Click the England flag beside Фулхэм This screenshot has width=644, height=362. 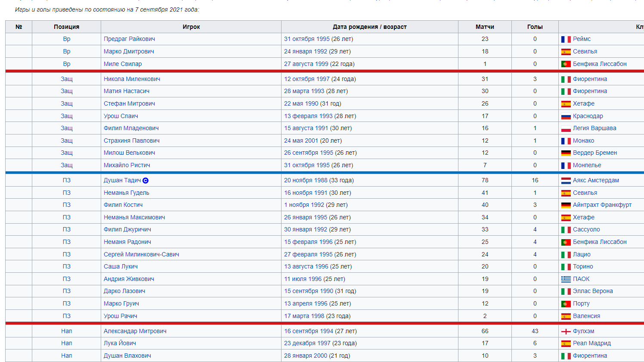point(566,331)
